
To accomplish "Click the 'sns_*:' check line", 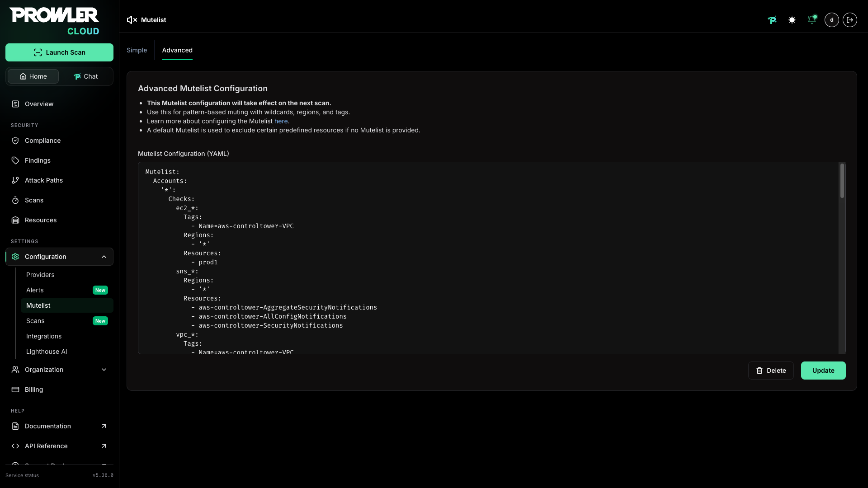I will [187, 271].
